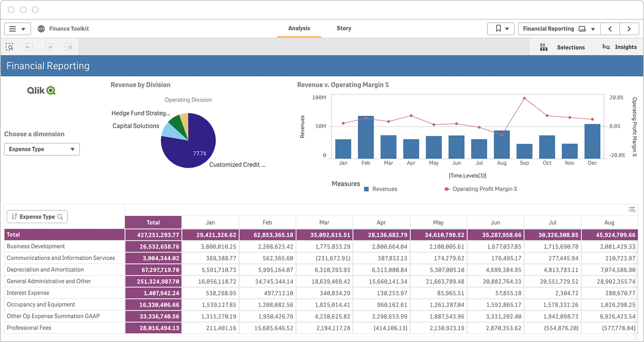
Task: Click the smart search selection icon
Action: (x=9, y=47)
